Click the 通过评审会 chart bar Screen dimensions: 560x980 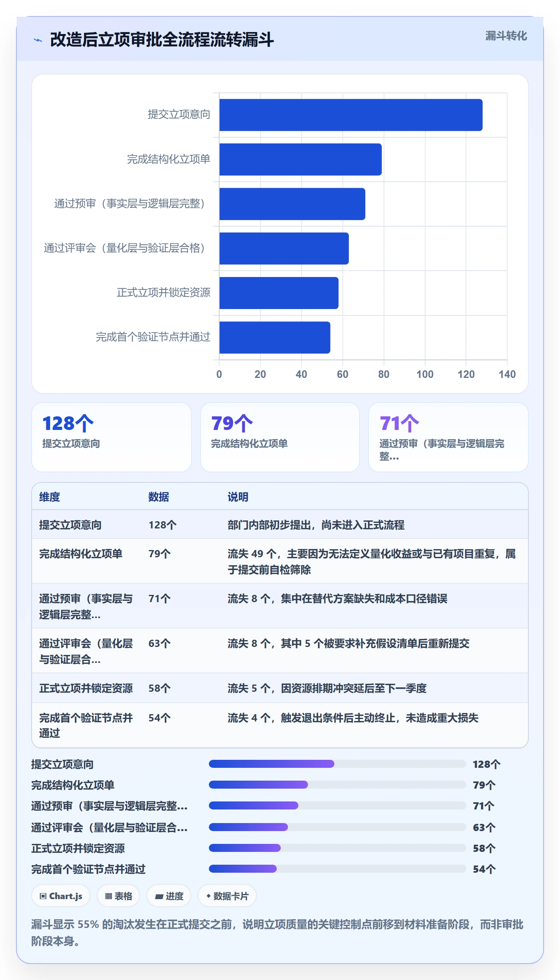click(x=284, y=248)
